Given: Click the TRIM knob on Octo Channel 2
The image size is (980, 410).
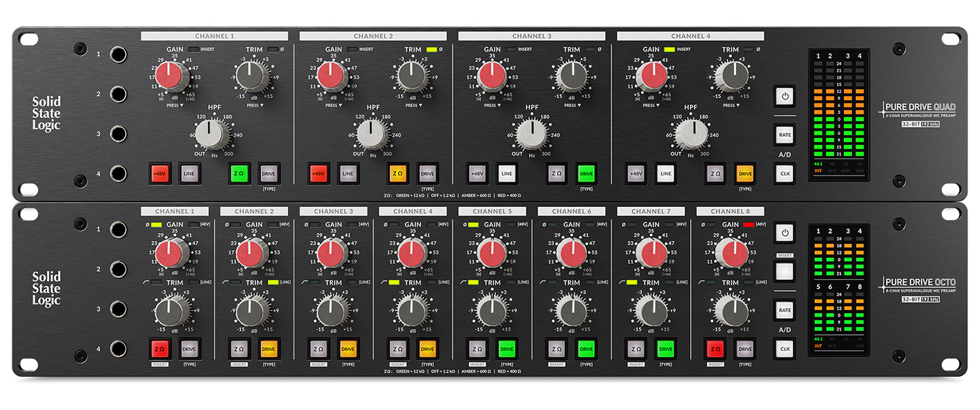Looking at the screenshot, I should (252, 311).
